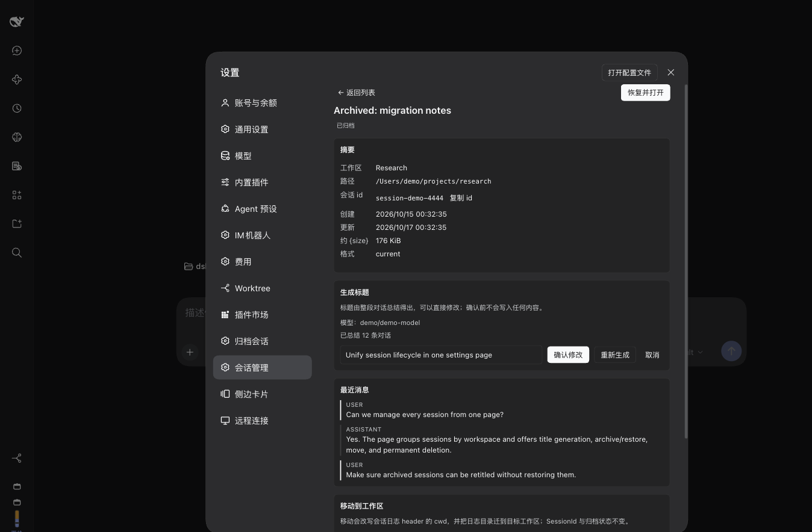Go back via 返回列表 link
Screen dimensions: 812x532
pyautogui.click(x=356, y=93)
